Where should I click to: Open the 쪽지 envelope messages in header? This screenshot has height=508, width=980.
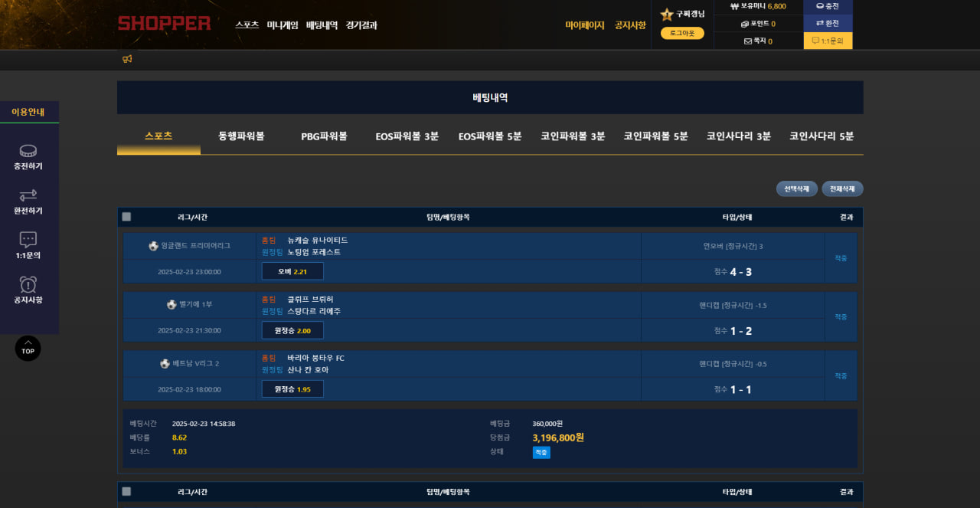pos(748,41)
